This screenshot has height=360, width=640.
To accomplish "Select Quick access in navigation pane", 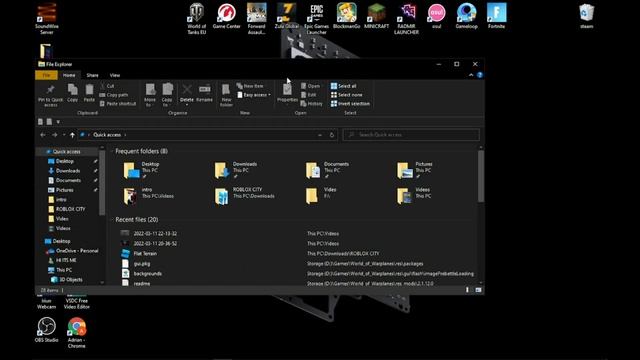I will [x=67, y=151].
